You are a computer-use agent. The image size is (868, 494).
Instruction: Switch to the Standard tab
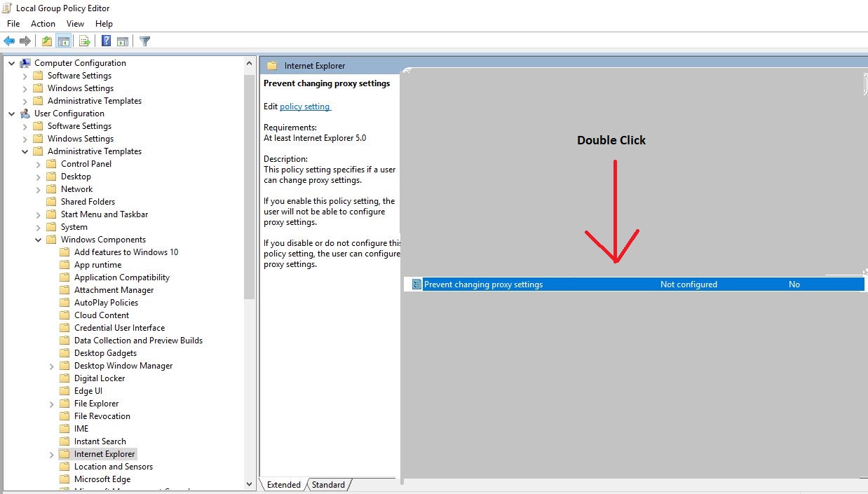point(328,484)
